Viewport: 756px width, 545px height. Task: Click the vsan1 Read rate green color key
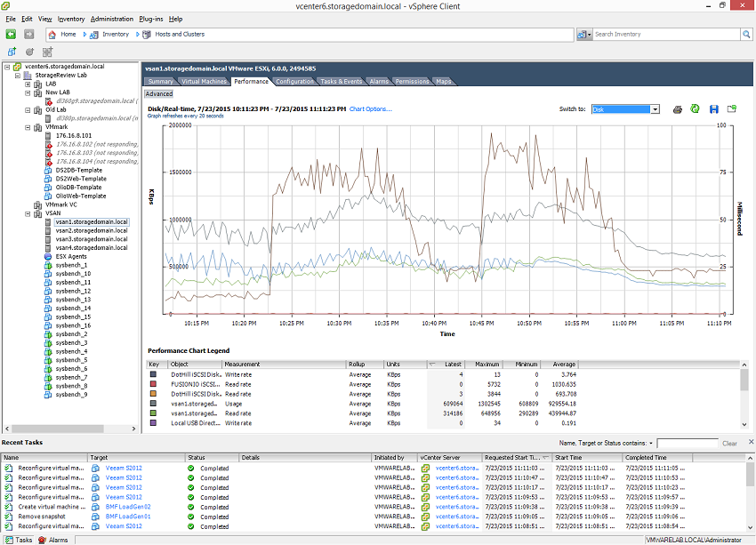click(153, 413)
